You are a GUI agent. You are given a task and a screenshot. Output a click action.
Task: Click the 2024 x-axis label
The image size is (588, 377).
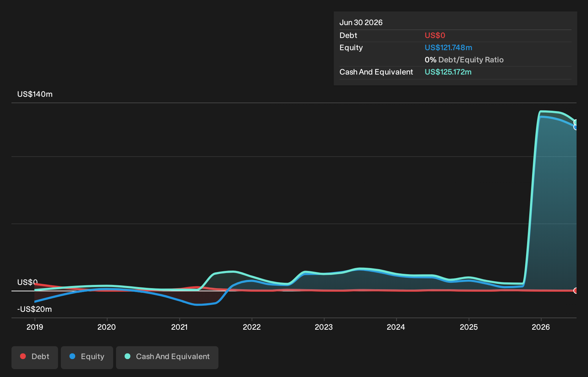click(396, 327)
